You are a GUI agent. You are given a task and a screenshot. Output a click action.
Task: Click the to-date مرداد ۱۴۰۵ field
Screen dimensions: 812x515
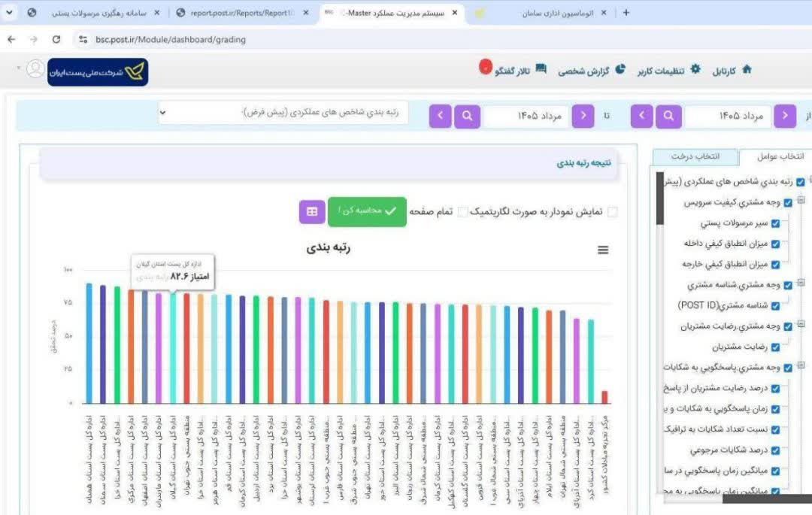(526, 116)
